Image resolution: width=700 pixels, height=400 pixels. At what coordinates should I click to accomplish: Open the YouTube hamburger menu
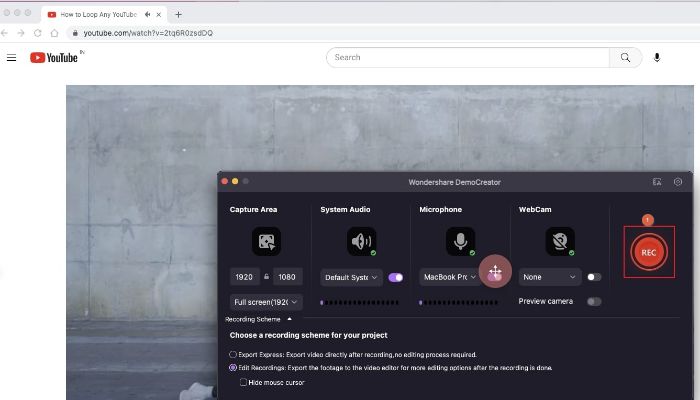pyautogui.click(x=12, y=58)
